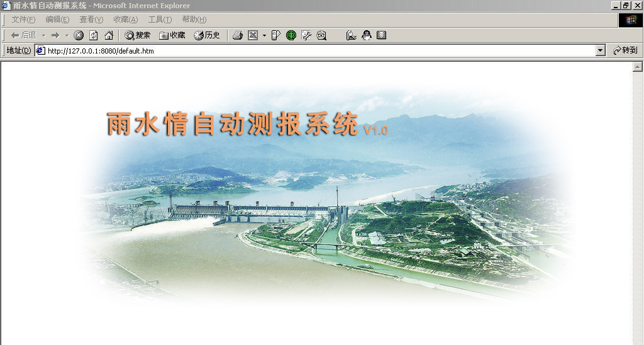Open the 工具(T) menu
Viewport: 644px width, 345px height.
(x=160, y=20)
